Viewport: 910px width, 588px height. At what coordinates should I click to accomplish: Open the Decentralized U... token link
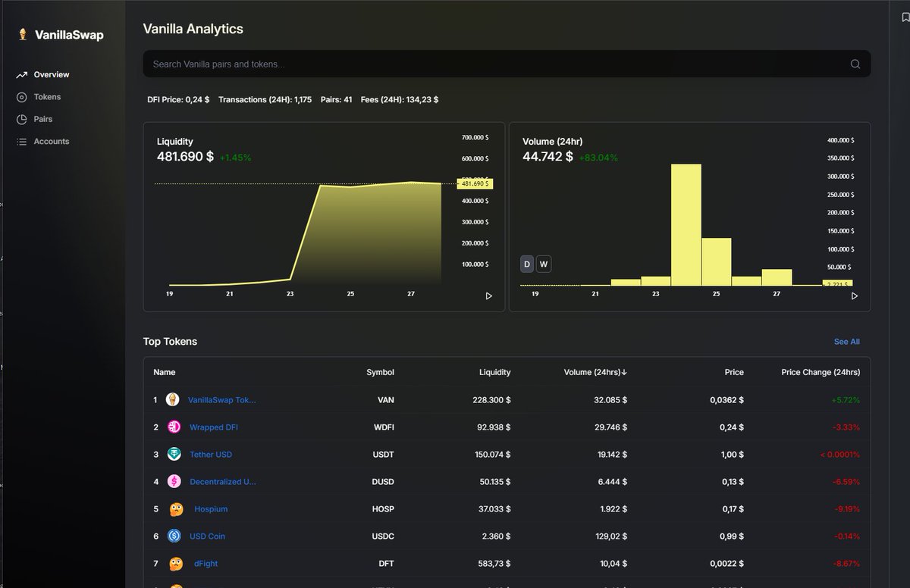tap(223, 482)
